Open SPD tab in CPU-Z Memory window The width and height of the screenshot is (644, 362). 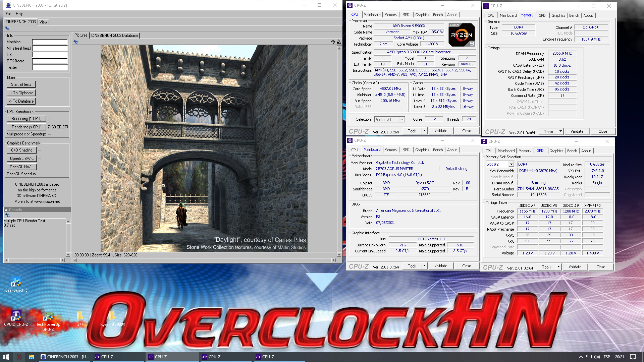point(542,15)
